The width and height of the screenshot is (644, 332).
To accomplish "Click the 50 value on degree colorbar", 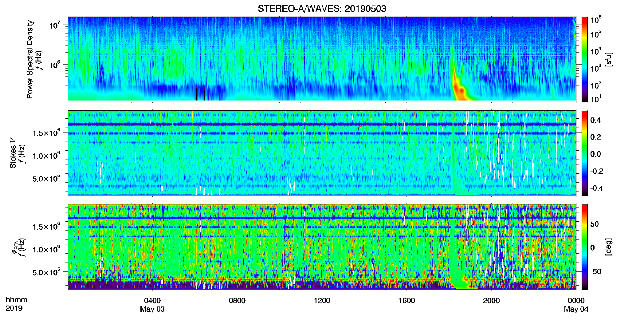I will [x=595, y=224].
